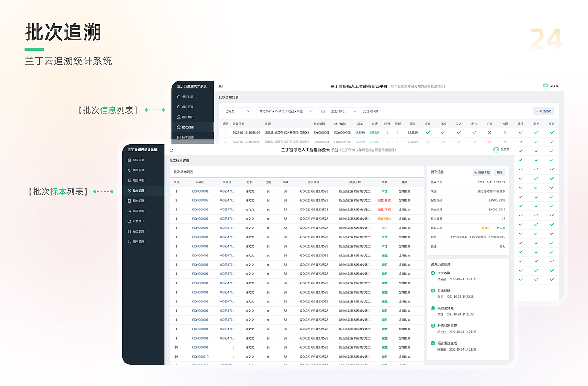
Task: Select 项目地市 icon in front window sidebar
Action: (x=129, y=181)
